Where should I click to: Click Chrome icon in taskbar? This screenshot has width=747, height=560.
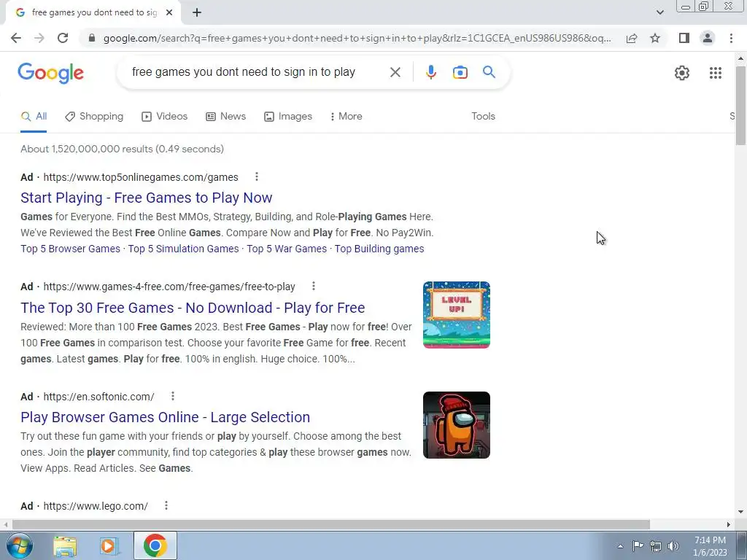[x=155, y=546]
